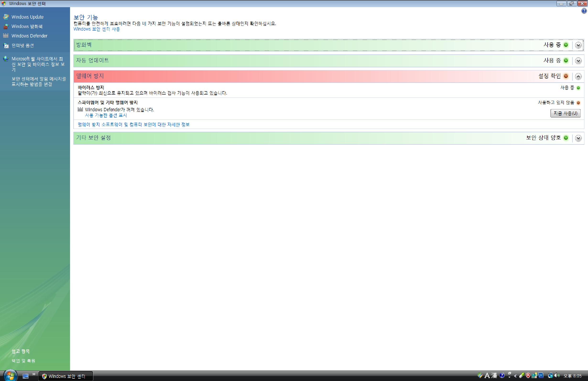588x381 pixels.
Task: Click the Windows 보안 센터 taskbar button
Action: coord(66,376)
